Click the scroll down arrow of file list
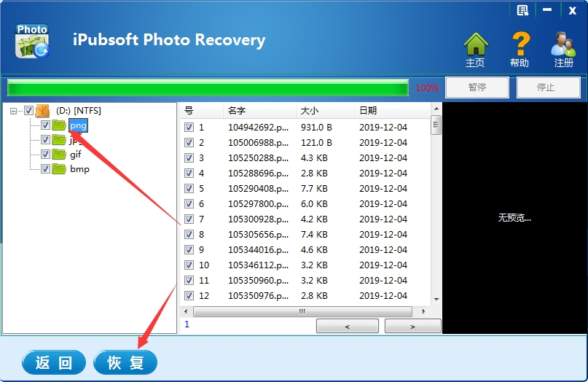The height and width of the screenshot is (382, 588). pos(436,299)
